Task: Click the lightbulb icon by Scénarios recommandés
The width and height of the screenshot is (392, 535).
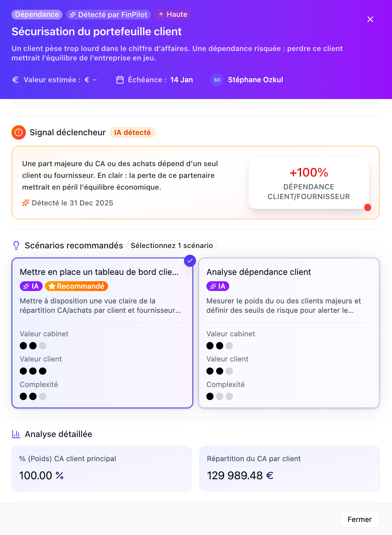Action: (16, 245)
